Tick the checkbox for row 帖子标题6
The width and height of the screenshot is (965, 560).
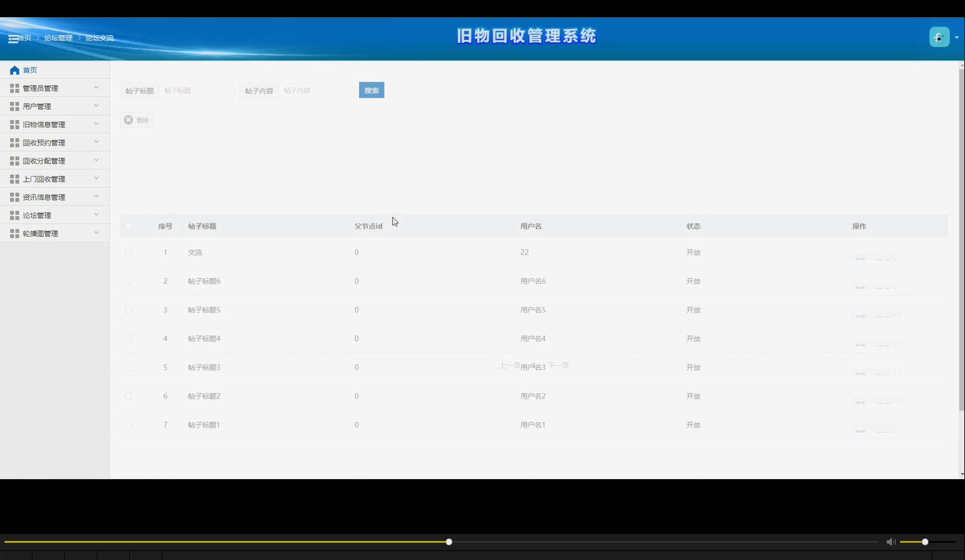tap(129, 281)
